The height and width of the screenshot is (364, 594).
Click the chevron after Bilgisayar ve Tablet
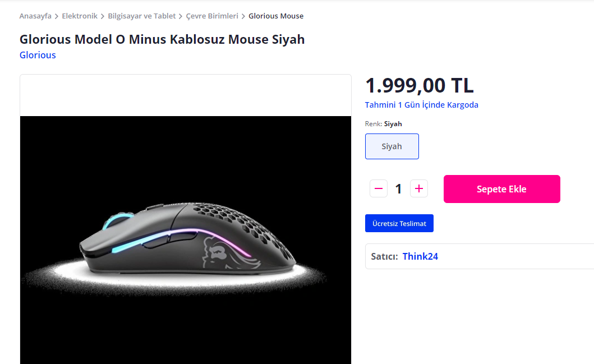181,16
